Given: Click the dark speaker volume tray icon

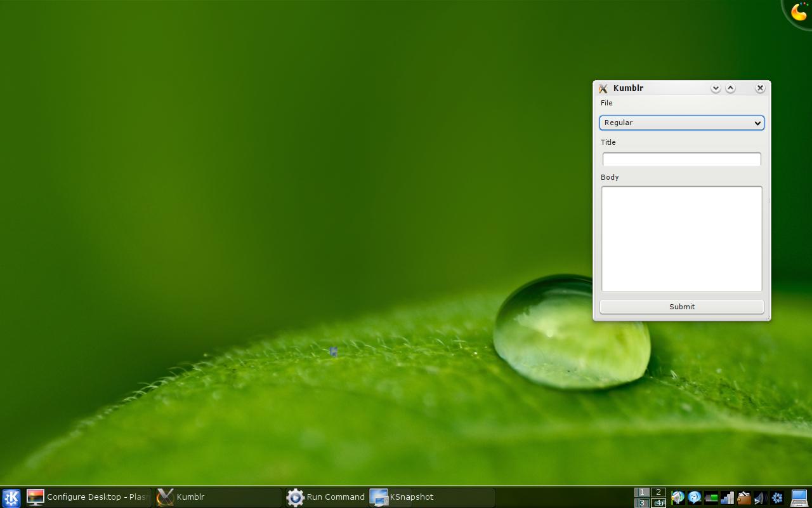Looking at the screenshot, I should (761, 498).
